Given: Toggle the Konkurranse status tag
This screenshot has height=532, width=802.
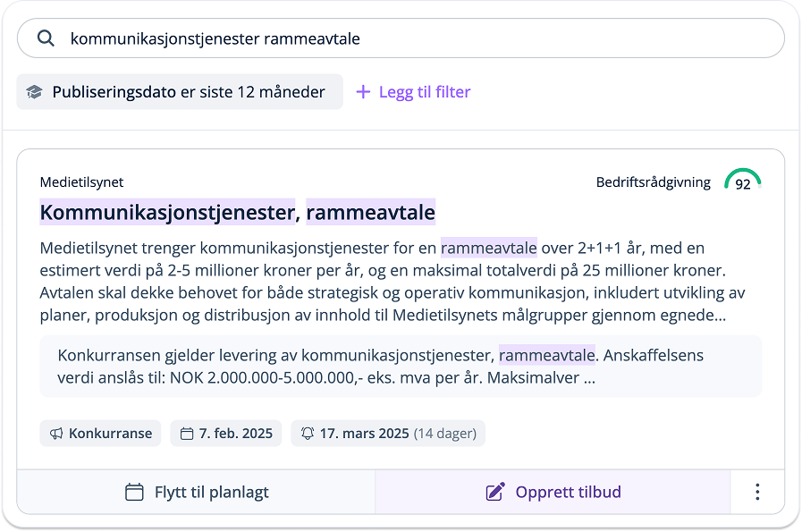Looking at the screenshot, I should pos(100,433).
